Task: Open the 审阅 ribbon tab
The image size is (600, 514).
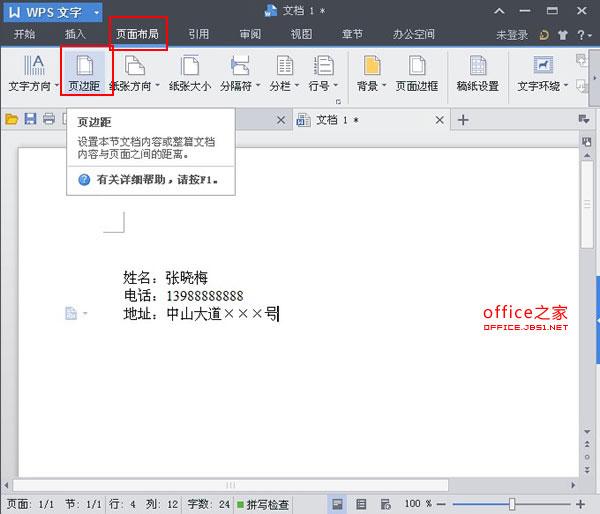Action: point(250,34)
